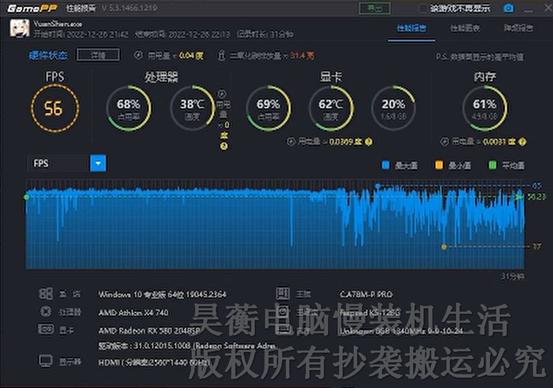Click the YuanShen.exe game avatar thumbnail
Screen dimensions: 553x388
[x=19, y=28]
